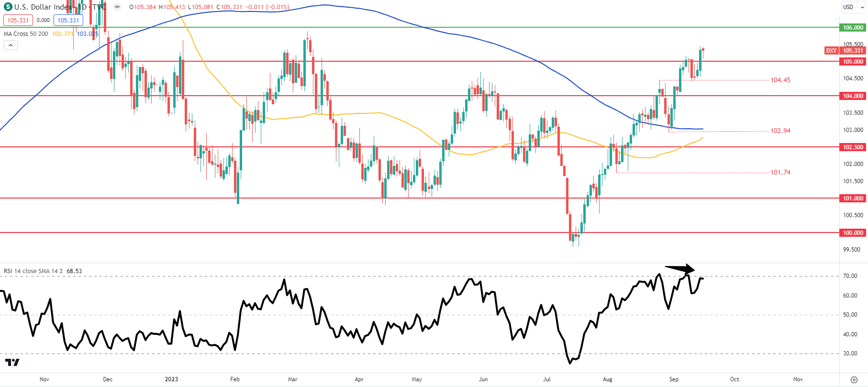Click the 70.00 RSI scale value
Image resolution: width=868 pixels, height=387 pixels.
[850, 276]
